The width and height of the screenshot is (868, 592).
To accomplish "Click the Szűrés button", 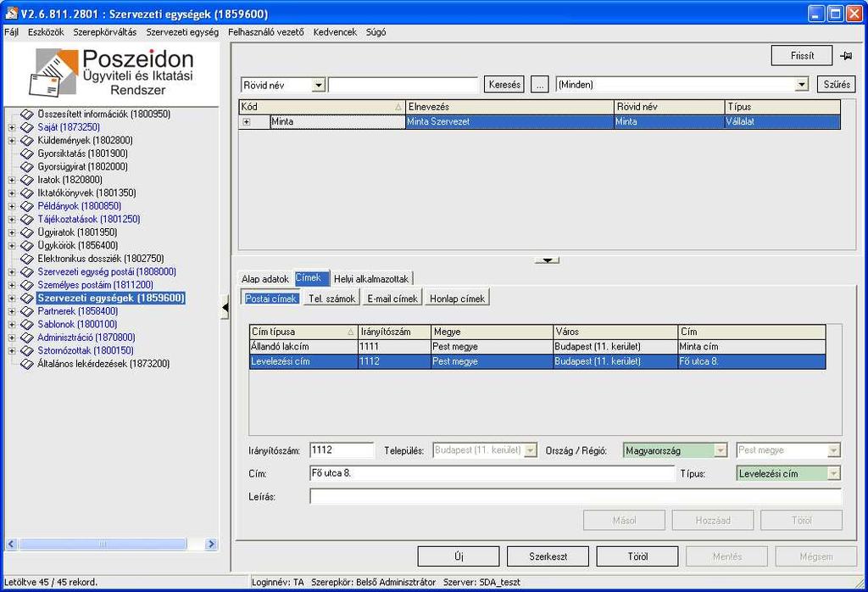I will [837, 84].
